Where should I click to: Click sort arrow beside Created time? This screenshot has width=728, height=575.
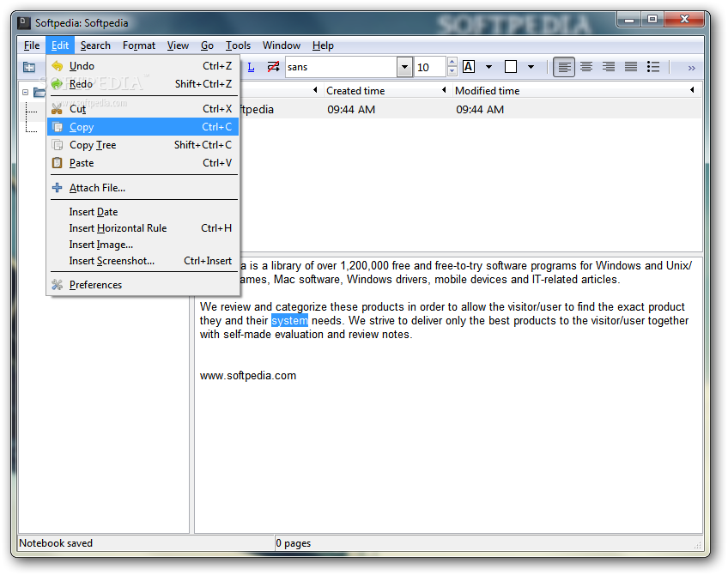[315, 90]
